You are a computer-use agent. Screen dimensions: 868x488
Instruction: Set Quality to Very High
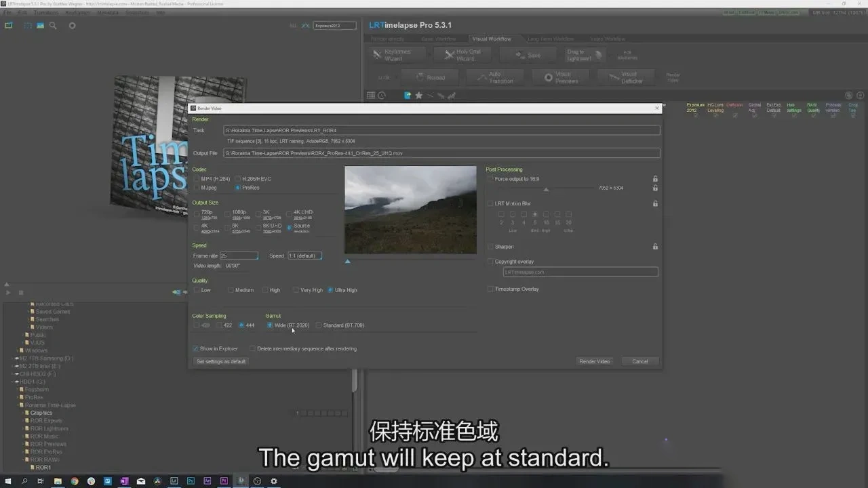point(308,290)
